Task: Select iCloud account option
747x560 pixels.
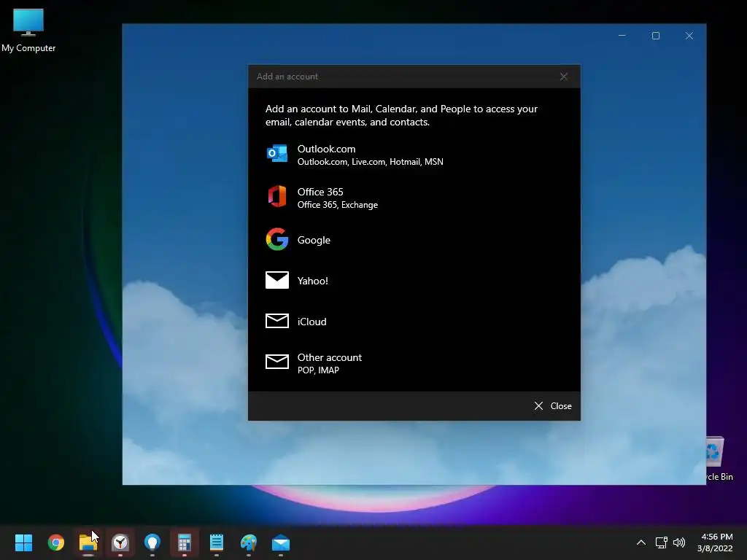Action: [x=414, y=322]
